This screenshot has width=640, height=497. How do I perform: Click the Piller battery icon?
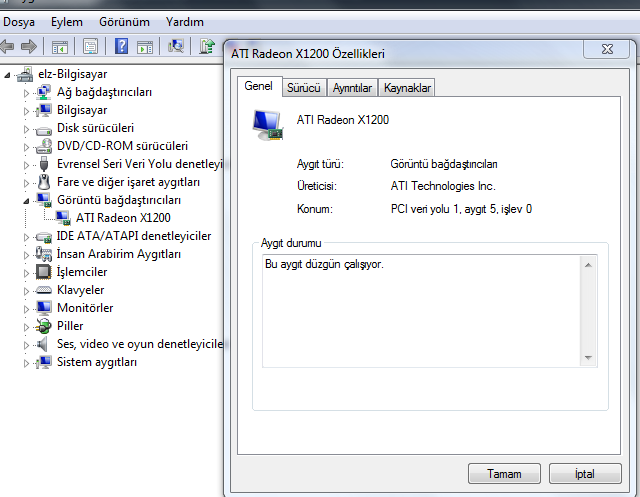point(44,326)
